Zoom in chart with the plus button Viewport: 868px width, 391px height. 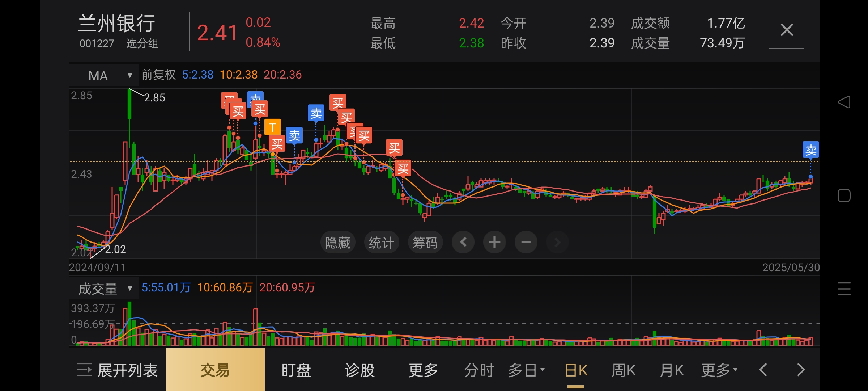coord(494,242)
